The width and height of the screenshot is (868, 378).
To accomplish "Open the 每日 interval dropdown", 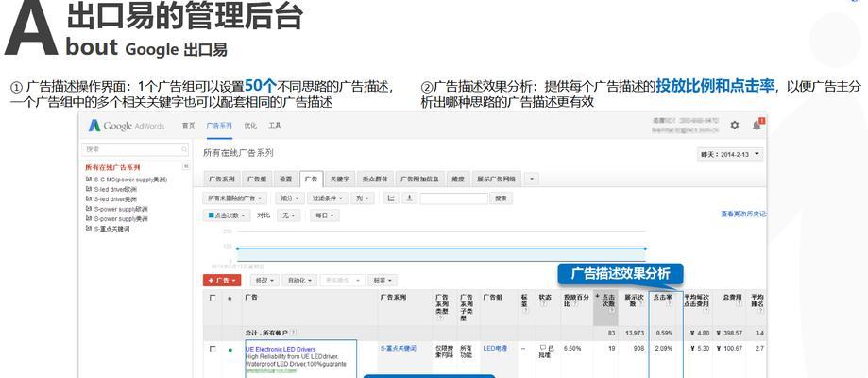I will 324,215.
